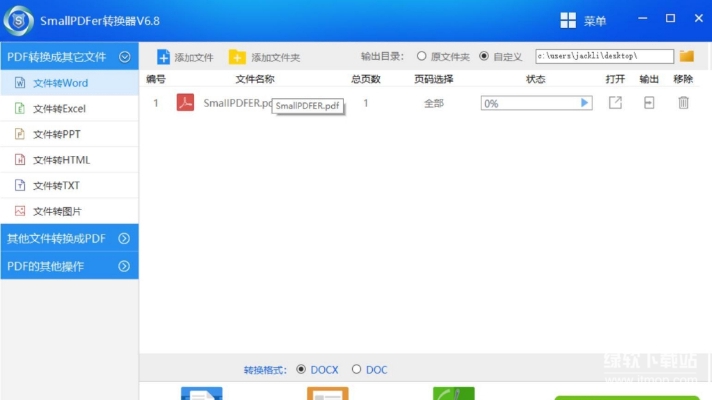Click the 输出目录 label
This screenshot has height=400, width=712.
tap(382, 56)
